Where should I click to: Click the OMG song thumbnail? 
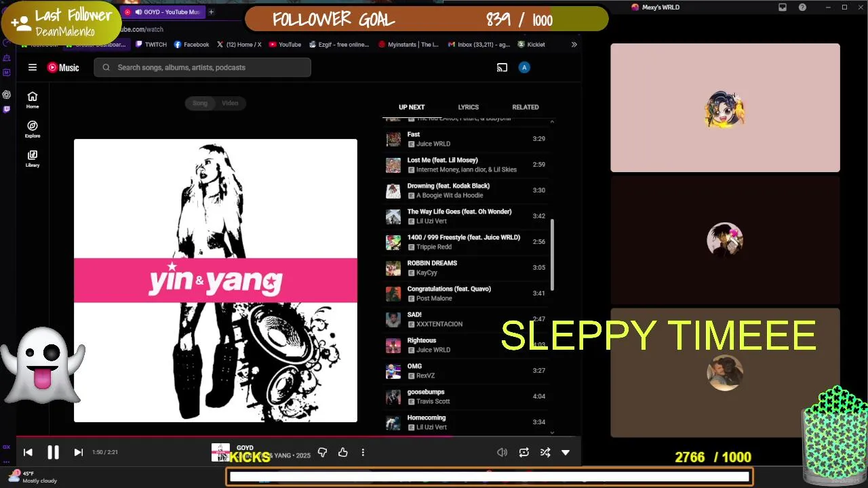coord(393,371)
